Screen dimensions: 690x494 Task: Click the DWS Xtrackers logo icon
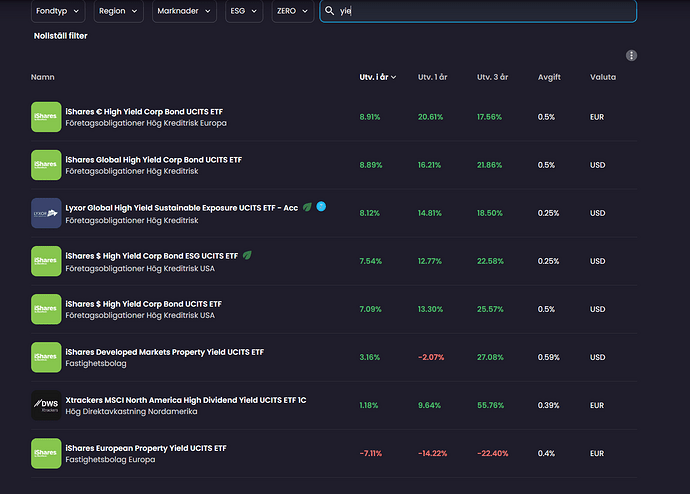click(46, 405)
